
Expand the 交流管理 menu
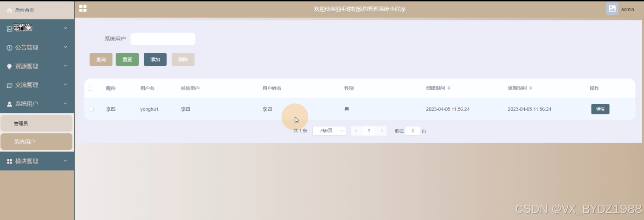point(37,85)
